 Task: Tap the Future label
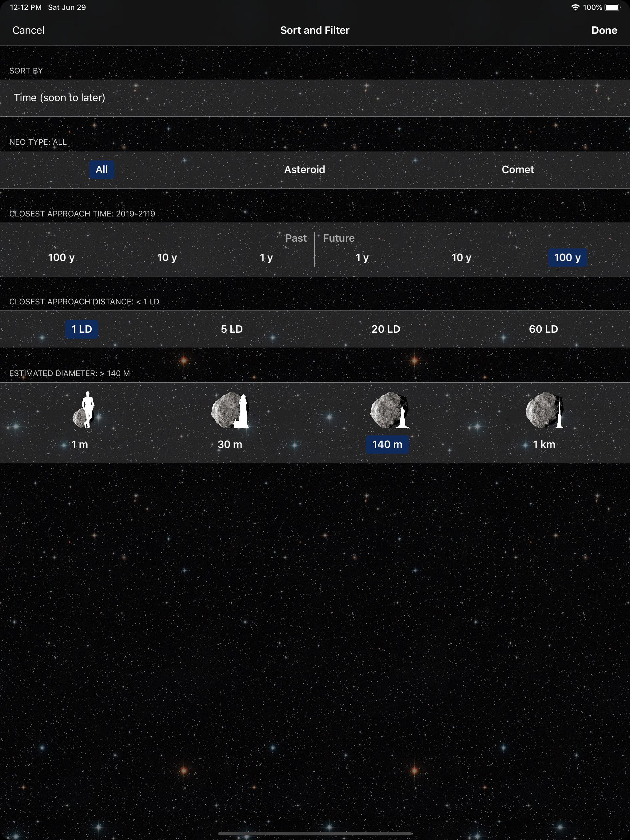339,238
